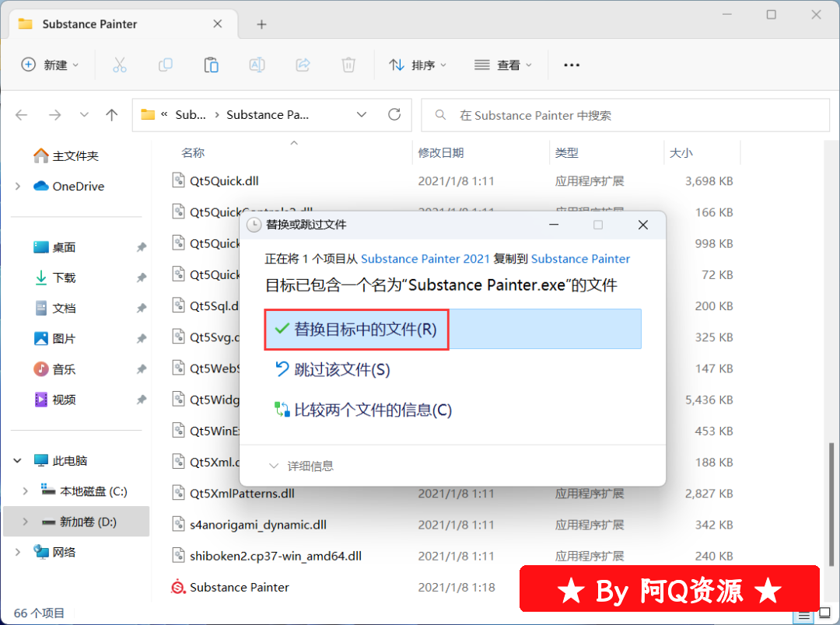Open the 排序 (Sort) dropdown menu
Viewport: 840px width, 625px height.
(418, 65)
